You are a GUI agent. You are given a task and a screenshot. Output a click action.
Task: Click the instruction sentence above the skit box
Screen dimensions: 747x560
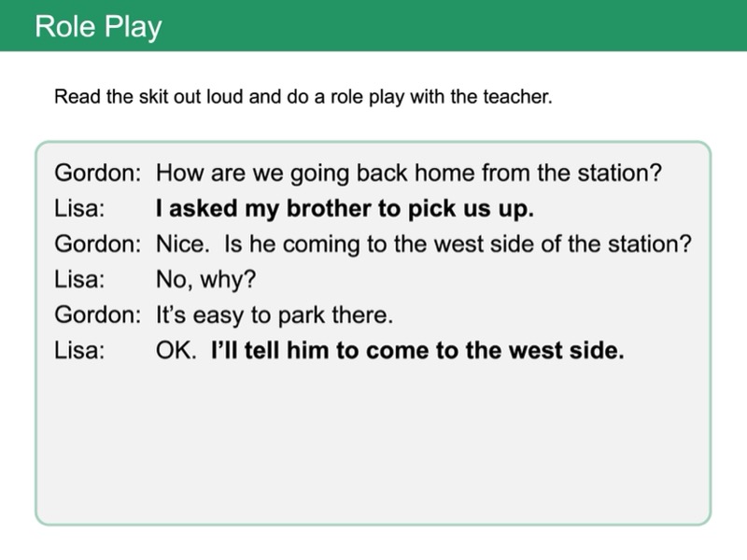tap(303, 97)
